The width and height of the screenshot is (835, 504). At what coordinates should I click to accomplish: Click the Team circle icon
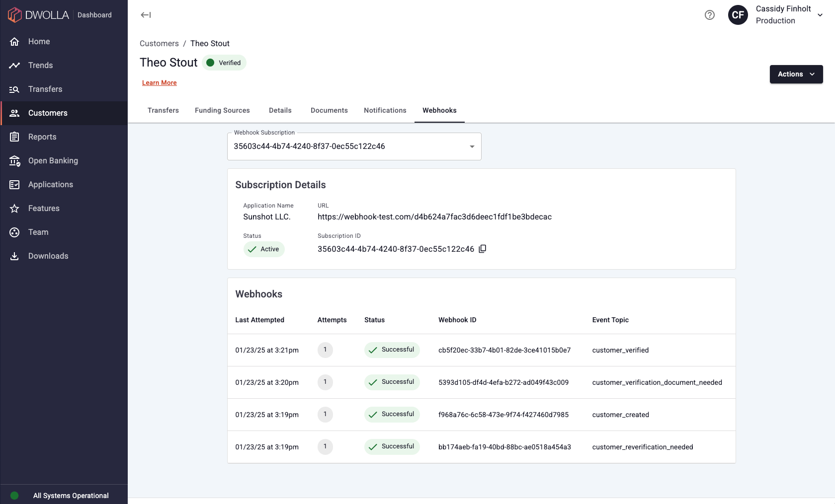(14, 232)
